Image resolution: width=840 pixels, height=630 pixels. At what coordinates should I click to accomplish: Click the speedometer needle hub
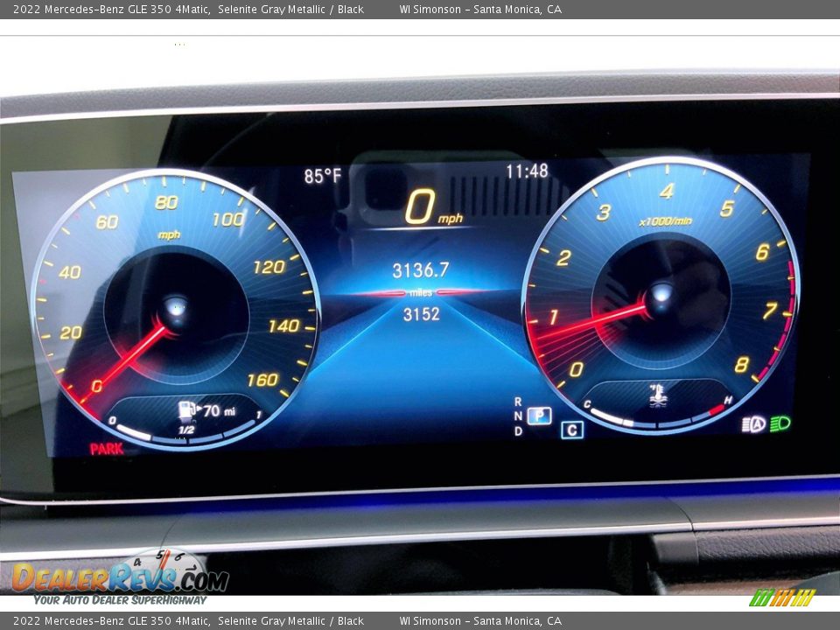[175, 311]
